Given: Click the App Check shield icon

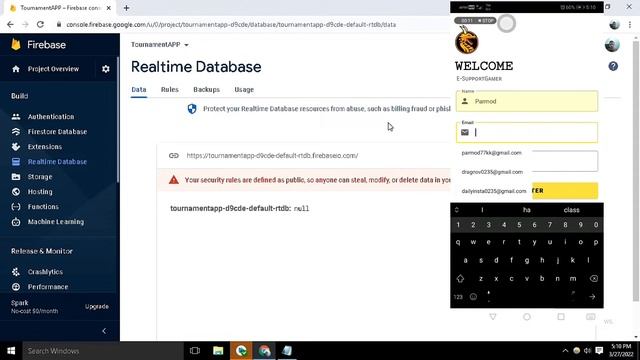Looking at the screenshot, I should pos(192,109).
